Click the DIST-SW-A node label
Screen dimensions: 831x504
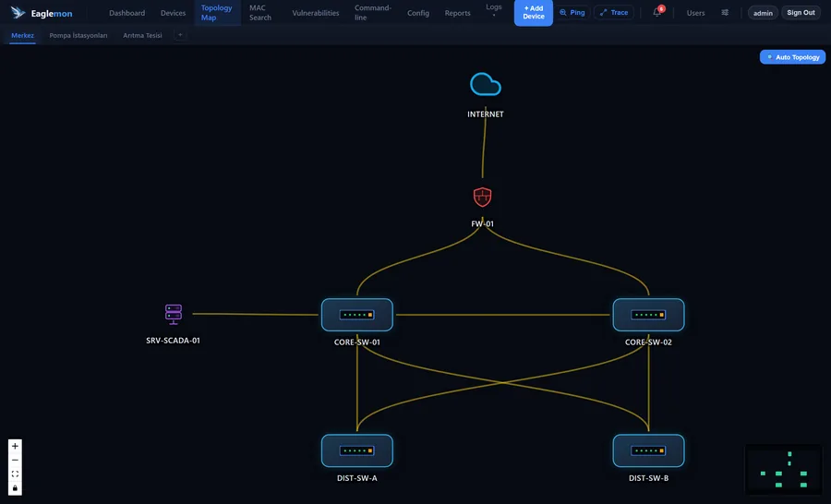click(357, 478)
